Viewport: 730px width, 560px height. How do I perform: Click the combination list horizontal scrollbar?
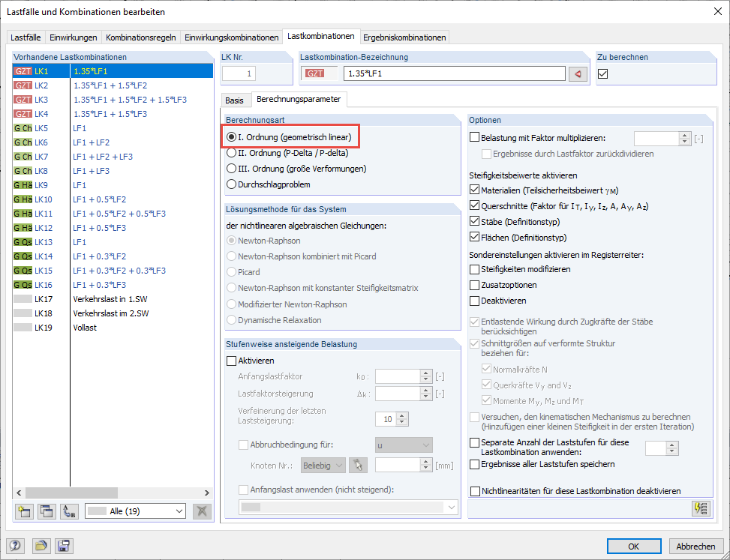(x=71, y=493)
